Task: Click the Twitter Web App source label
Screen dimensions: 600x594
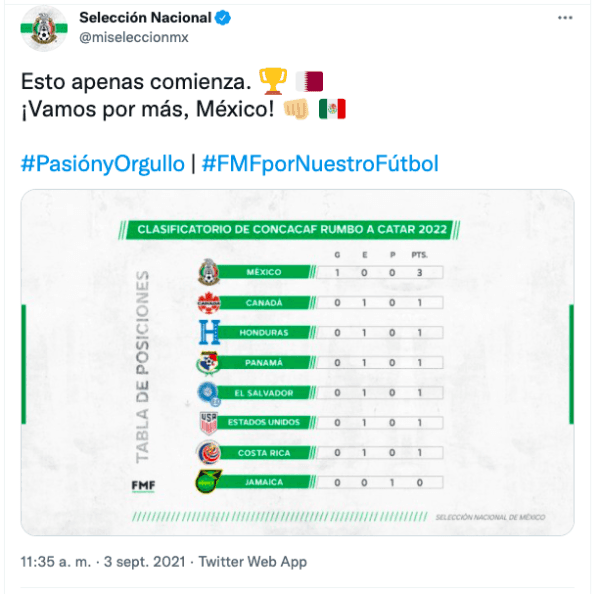Action: click(253, 562)
